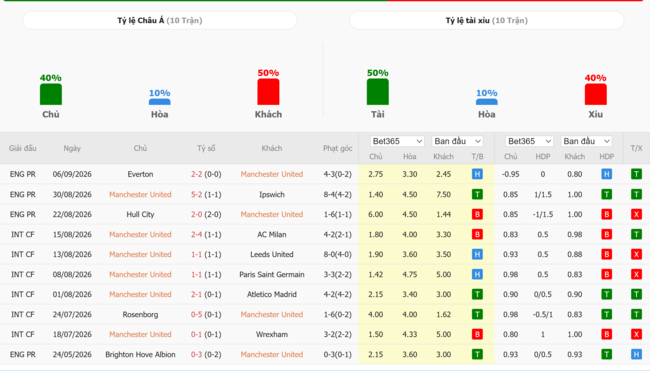Image resolution: width=650 pixels, height=371 pixels.
Task: Click the green Tài 50% bar
Action: (378, 92)
